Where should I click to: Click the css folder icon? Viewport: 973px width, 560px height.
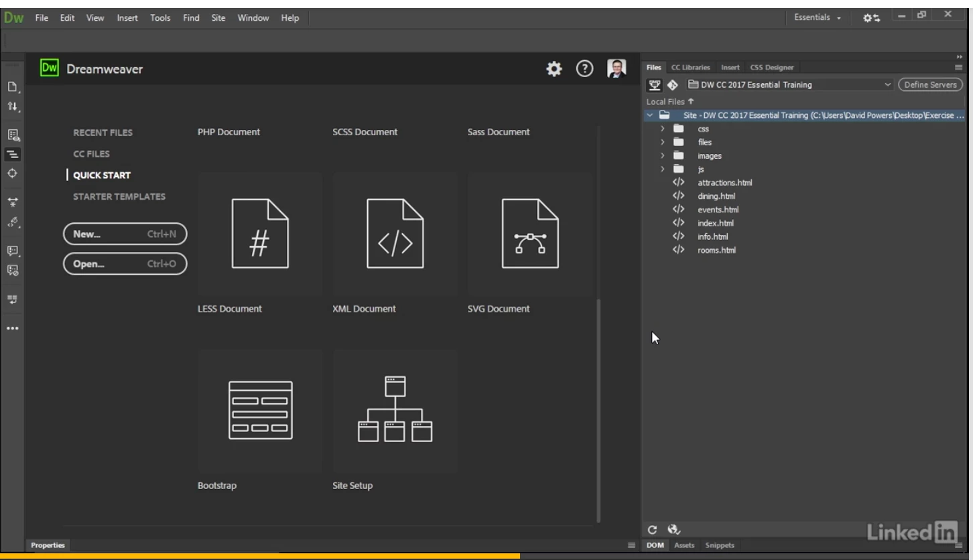coord(679,129)
